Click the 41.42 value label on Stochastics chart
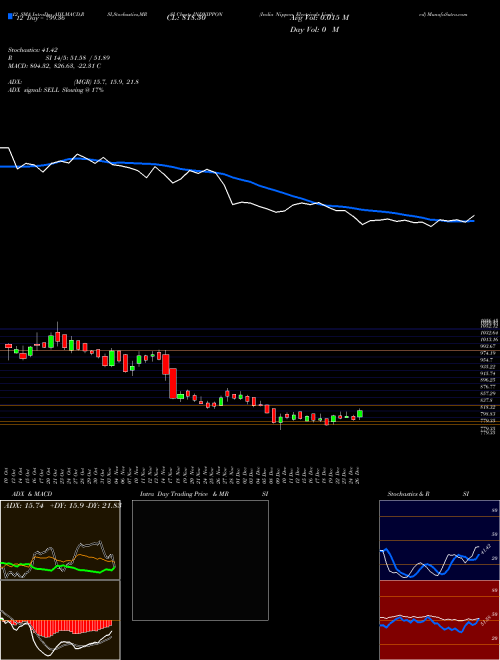Screen dimensions: 500x660 pyautogui.click(x=486, y=549)
